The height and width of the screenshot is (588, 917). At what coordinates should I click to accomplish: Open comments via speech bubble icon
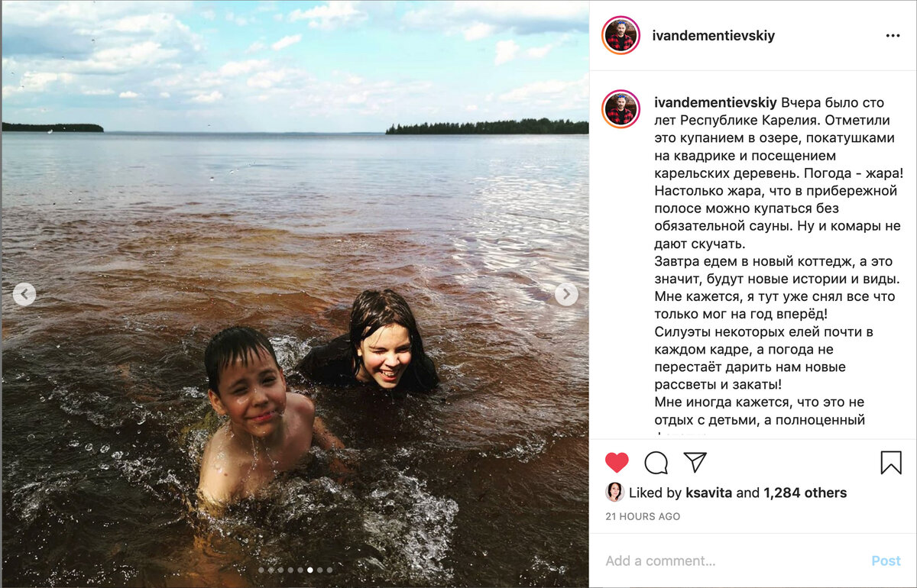pyautogui.click(x=656, y=462)
